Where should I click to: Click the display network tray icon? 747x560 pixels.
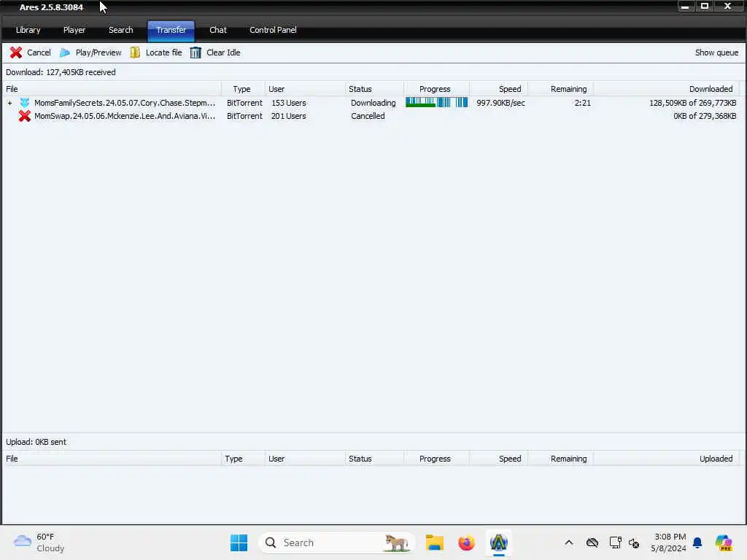[615, 542]
